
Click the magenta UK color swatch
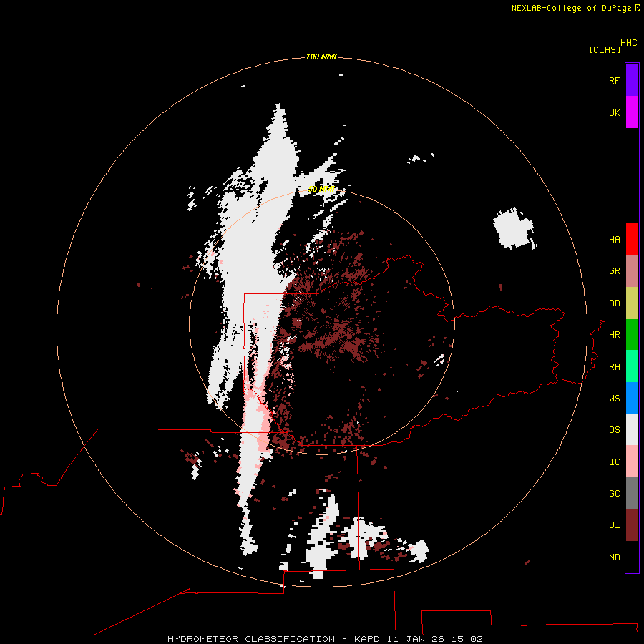632,112
